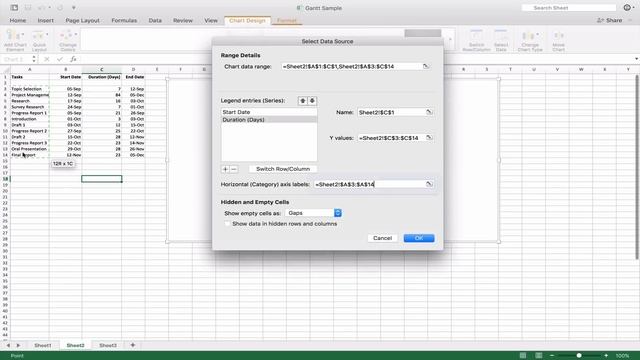640x360 pixels.
Task: Click the zoom out minus icon
Action: [x=552, y=356]
